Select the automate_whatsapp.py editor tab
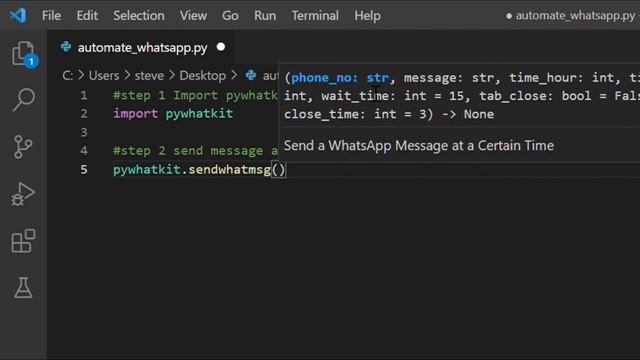The height and width of the screenshot is (360, 640). tap(141, 47)
